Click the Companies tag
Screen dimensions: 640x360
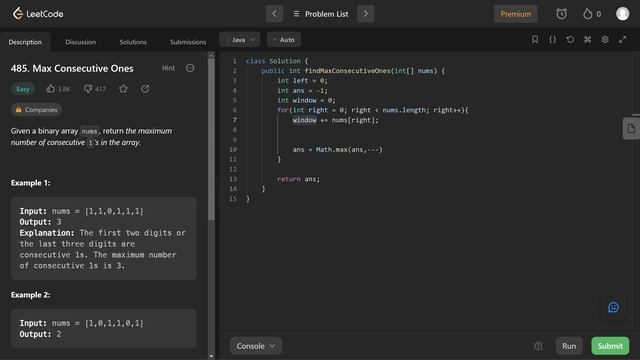36,109
